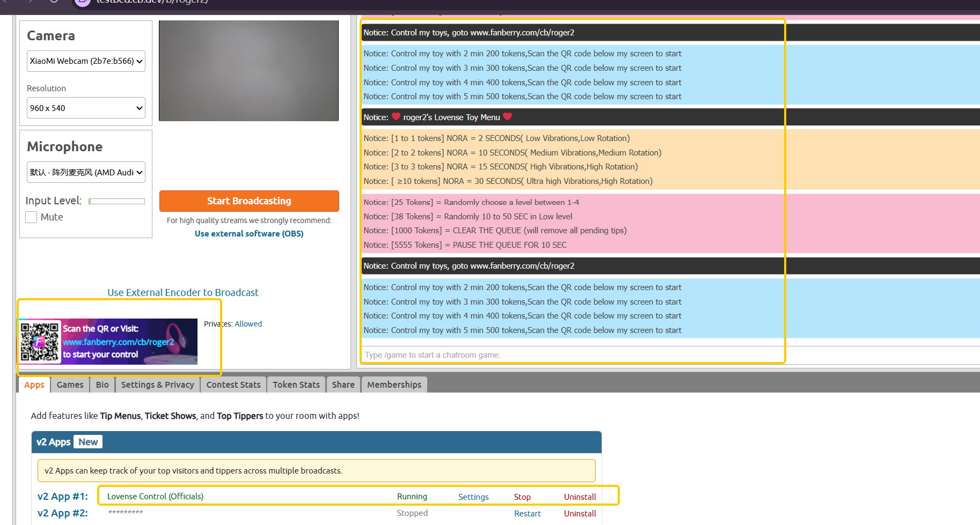Image resolution: width=980 pixels, height=525 pixels.
Task: Click the 'Microphone' section heading
Action: point(65,147)
